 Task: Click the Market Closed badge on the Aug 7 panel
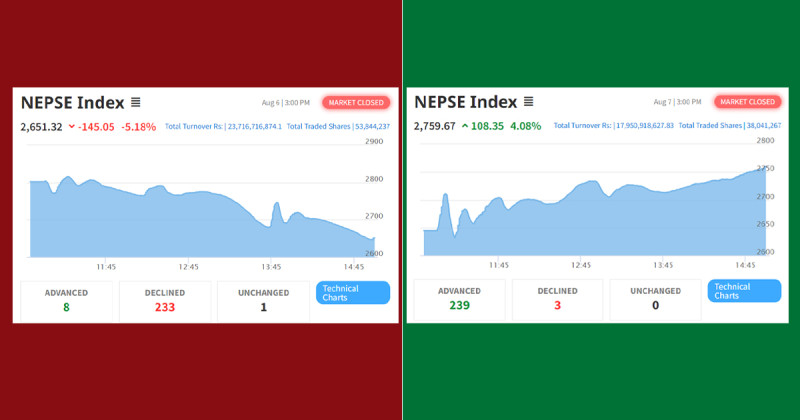pos(748,101)
